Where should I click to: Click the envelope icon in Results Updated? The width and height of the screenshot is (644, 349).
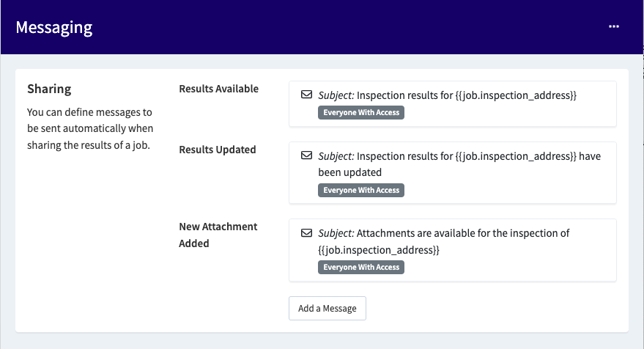306,156
